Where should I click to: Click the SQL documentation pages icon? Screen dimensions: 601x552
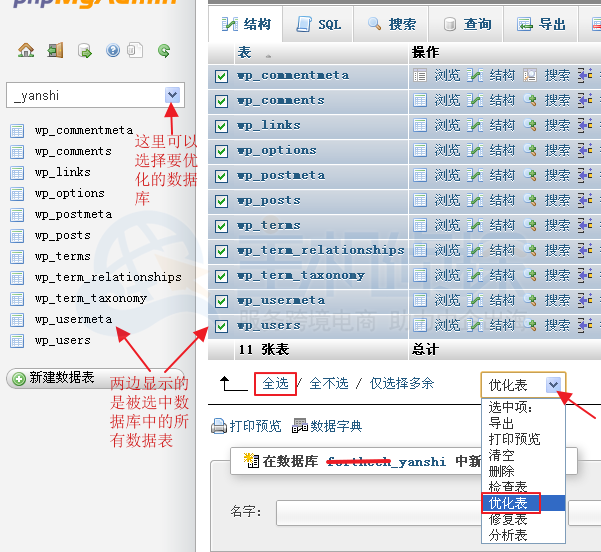tap(135, 50)
